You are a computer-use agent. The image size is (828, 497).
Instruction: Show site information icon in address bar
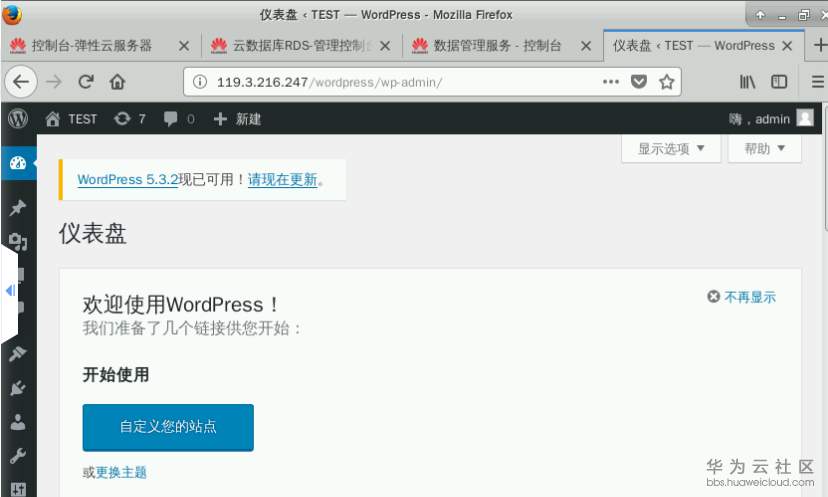pos(200,82)
